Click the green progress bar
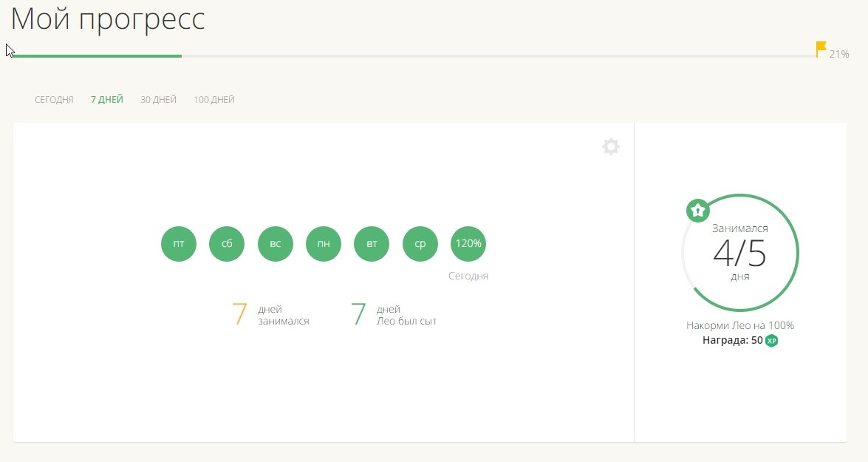Screen dimensions: 868x462 (x=96, y=56)
